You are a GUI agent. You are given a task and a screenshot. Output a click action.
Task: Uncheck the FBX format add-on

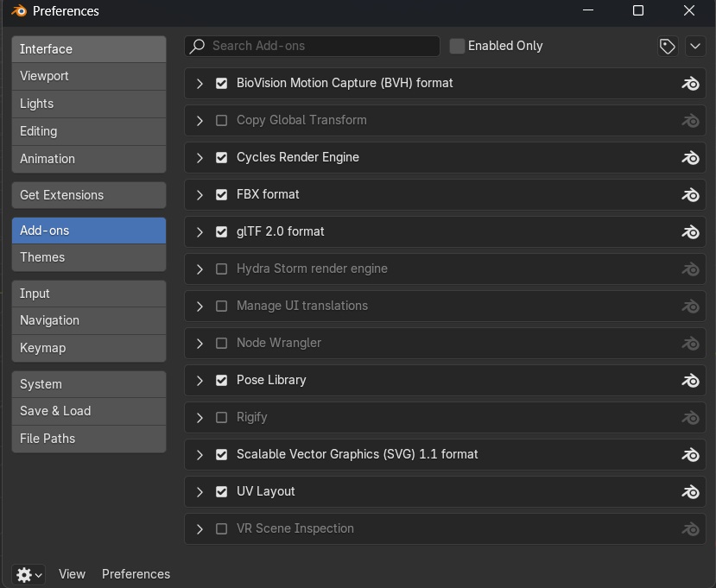coord(221,195)
